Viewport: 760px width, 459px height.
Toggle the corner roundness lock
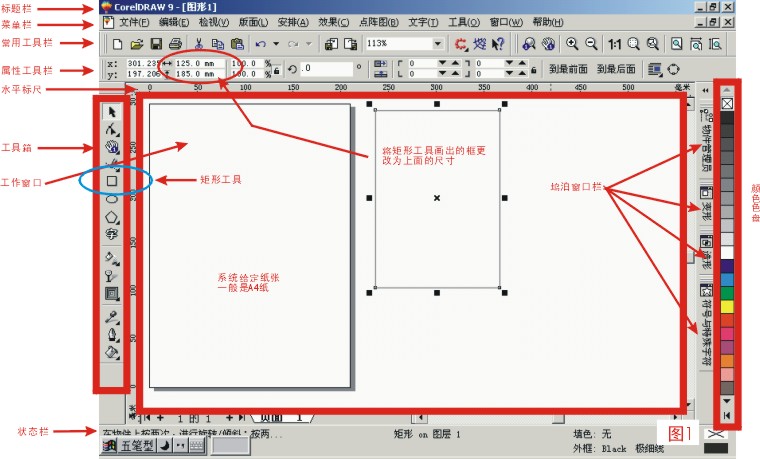534,70
